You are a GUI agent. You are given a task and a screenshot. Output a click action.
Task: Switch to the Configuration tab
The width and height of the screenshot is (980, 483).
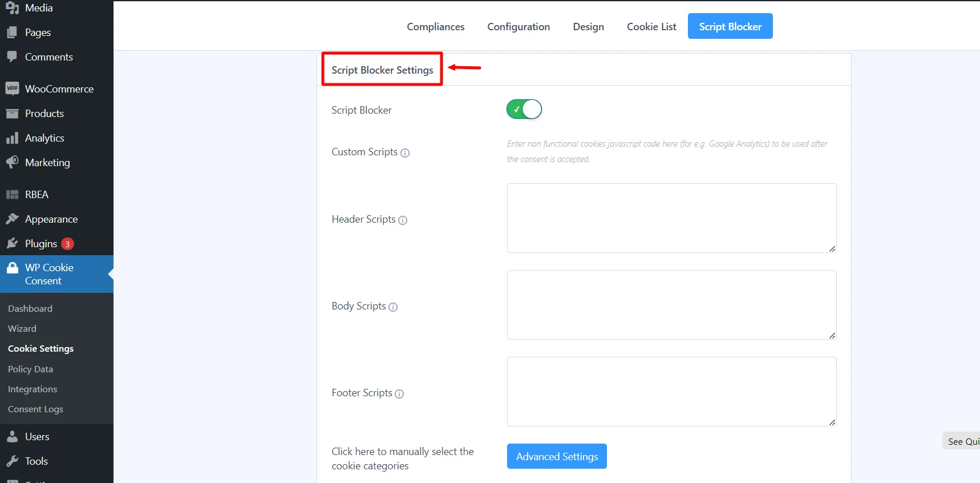pos(519,27)
